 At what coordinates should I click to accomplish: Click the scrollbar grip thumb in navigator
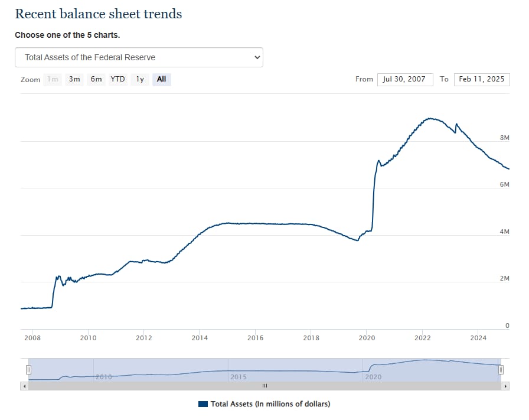265,386
